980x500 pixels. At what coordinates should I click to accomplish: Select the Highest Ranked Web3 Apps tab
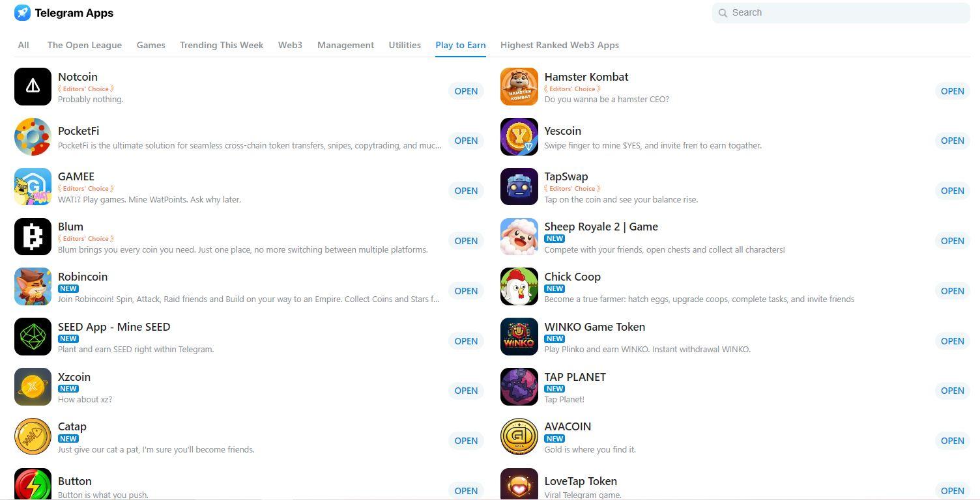[x=560, y=45]
